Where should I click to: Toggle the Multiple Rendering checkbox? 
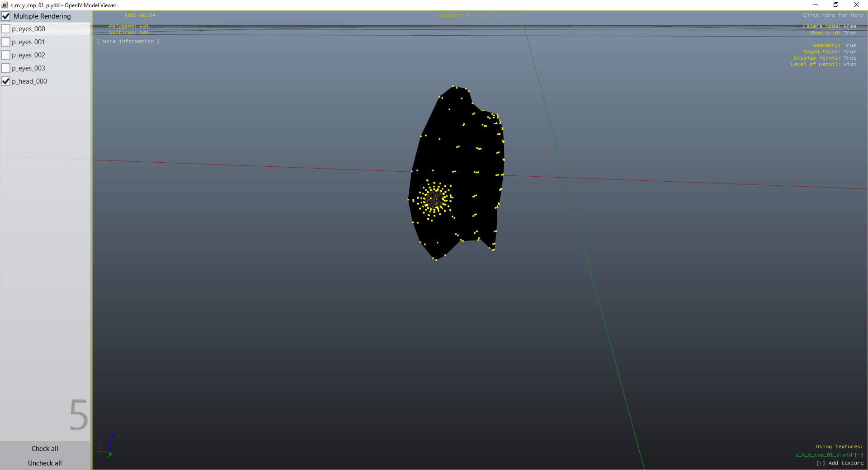click(6, 16)
